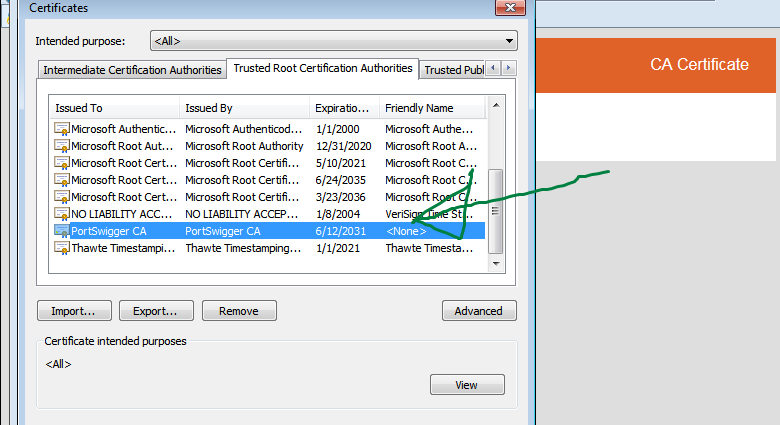Screen dimensions: 780x425
Task: Remove the selected certificate
Action: (x=239, y=311)
